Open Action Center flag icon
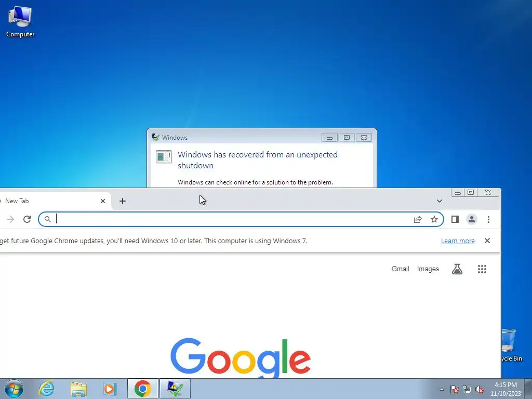532x399 pixels. pyautogui.click(x=455, y=389)
